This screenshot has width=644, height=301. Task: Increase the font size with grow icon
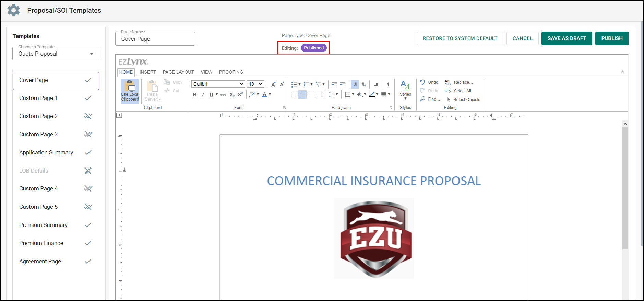[273, 84]
